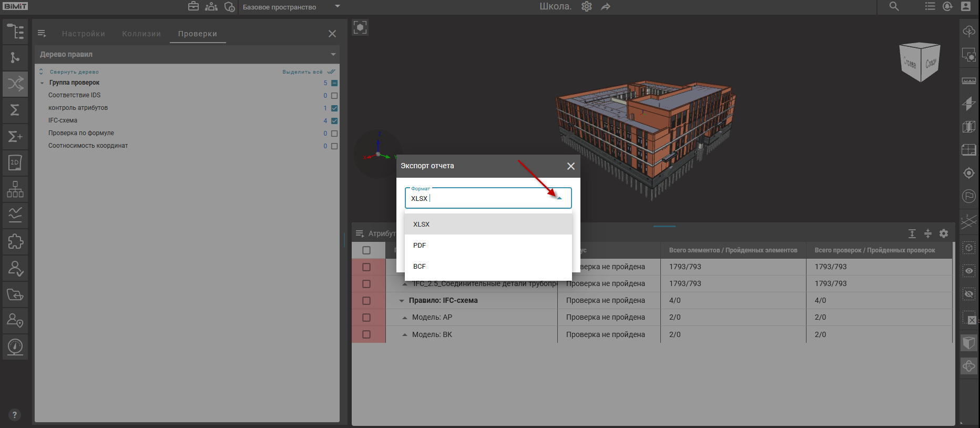Open the puzzle piece plugins icon

click(x=15, y=242)
